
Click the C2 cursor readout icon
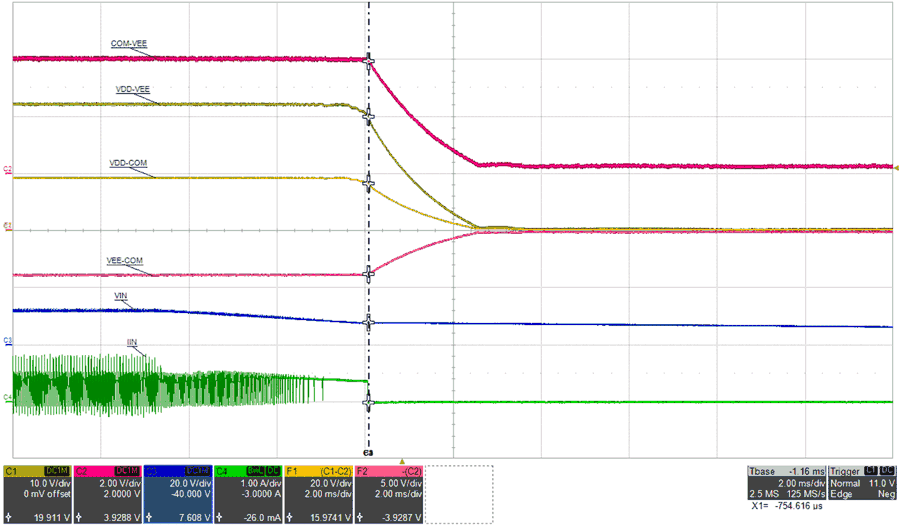(x=79, y=518)
